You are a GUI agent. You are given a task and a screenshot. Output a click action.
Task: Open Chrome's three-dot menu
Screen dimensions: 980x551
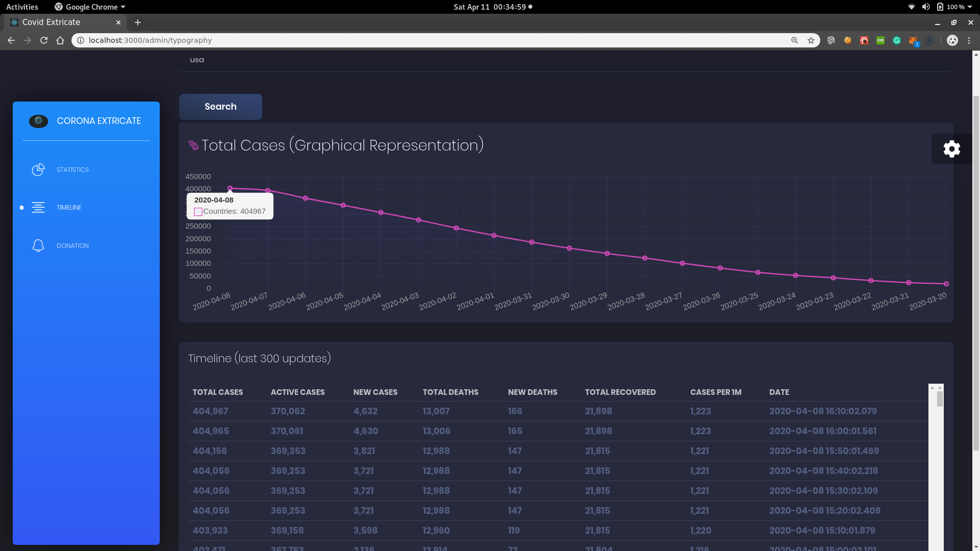(x=969, y=40)
